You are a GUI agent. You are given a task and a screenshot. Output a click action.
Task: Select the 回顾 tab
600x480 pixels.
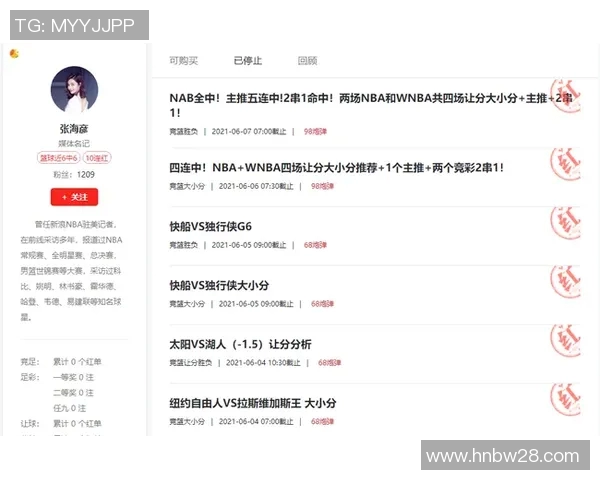click(x=307, y=60)
